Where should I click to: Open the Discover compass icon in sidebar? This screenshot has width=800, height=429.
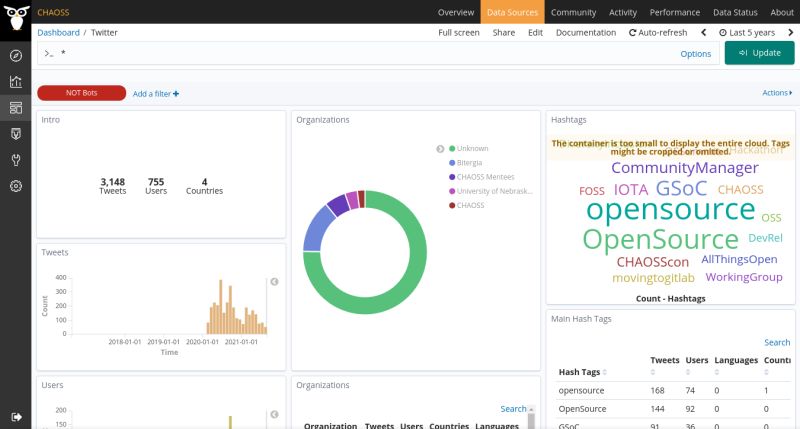[16, 56]
